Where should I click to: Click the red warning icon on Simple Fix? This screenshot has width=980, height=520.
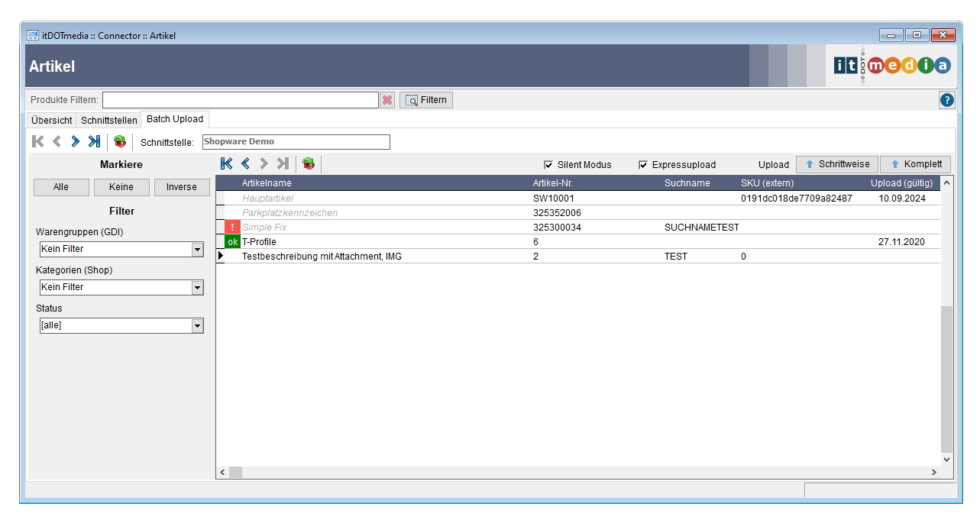coord(232,228)
